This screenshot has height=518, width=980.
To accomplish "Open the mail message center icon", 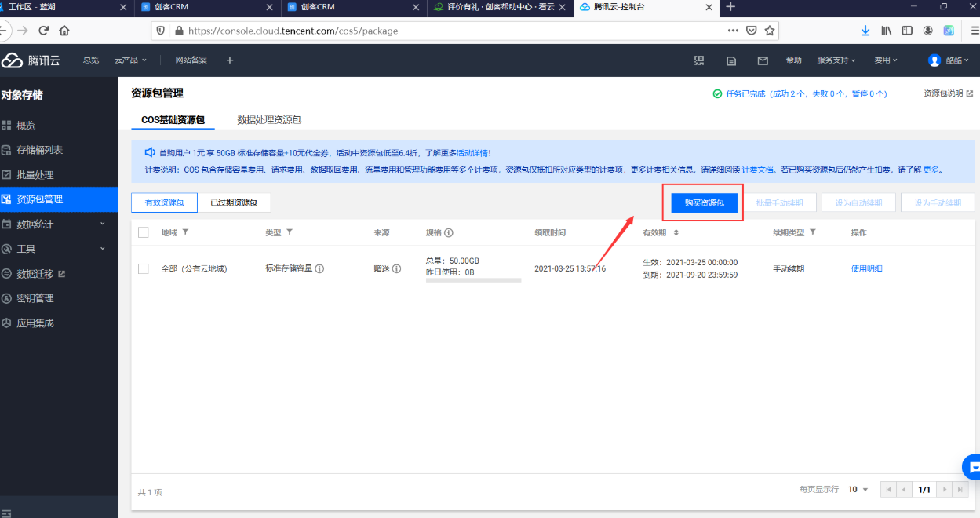I will [x=762, y=60].
